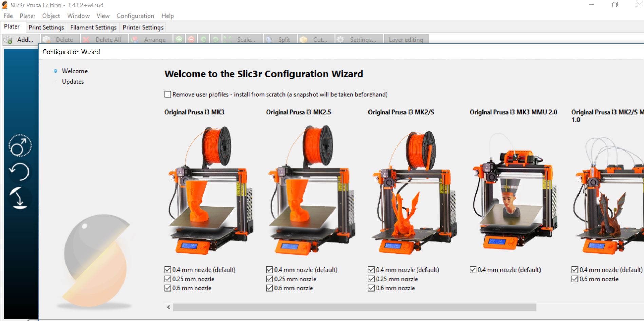Click the red minus Fewer copies icon
Screen dimensions: 644x321
click(191, 40)
